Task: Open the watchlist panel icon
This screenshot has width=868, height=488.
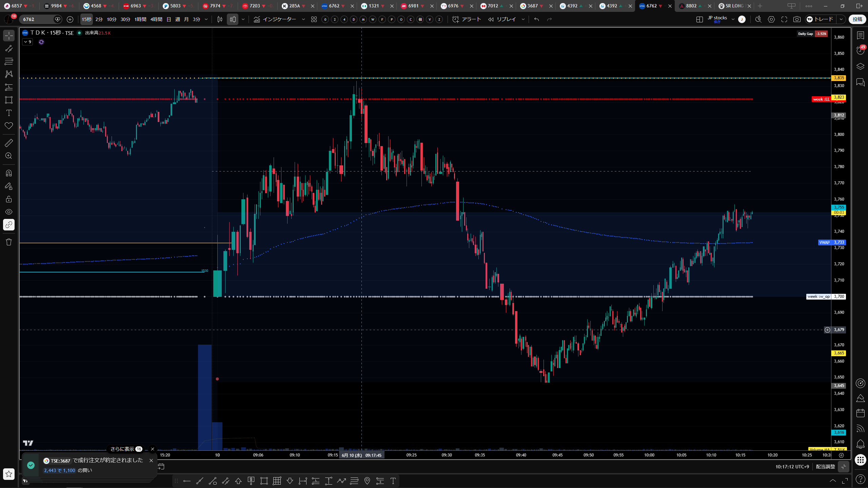Action: [x=861, y=35]
